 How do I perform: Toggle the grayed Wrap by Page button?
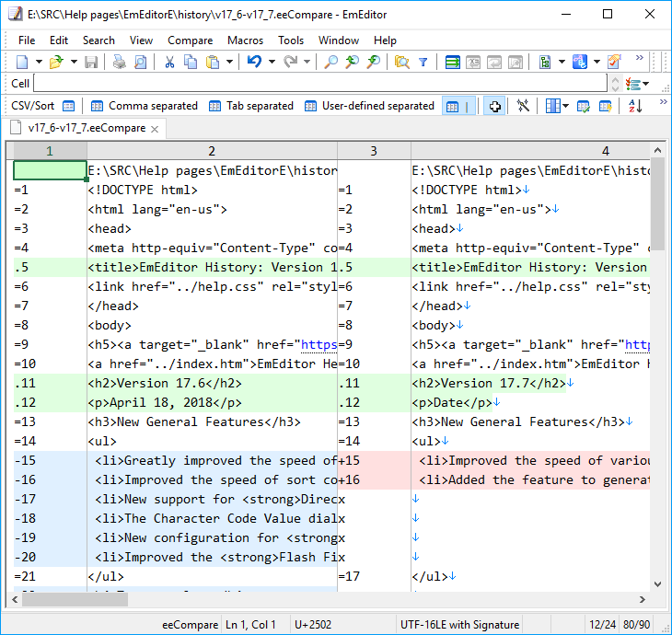tap(516, 62)
